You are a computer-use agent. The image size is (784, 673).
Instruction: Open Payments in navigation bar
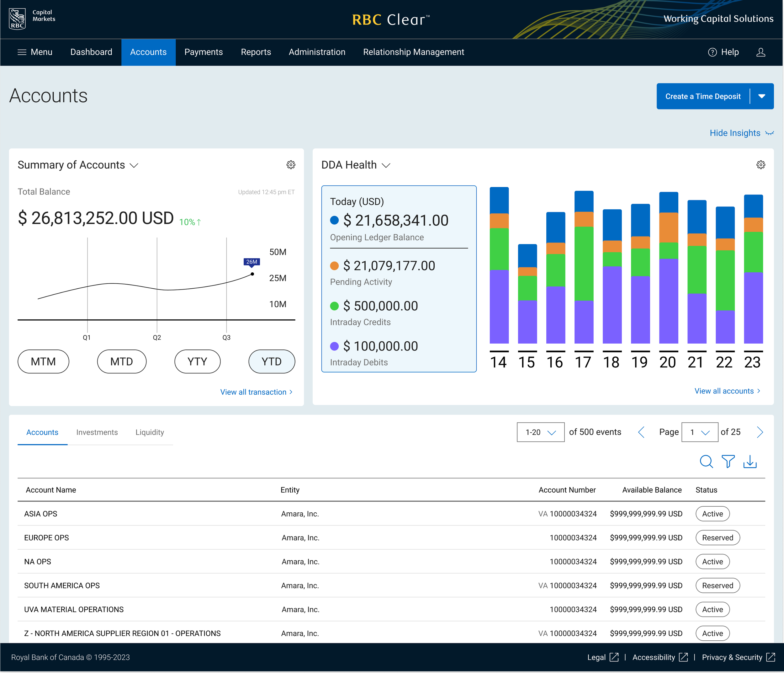tap(204, 52)
